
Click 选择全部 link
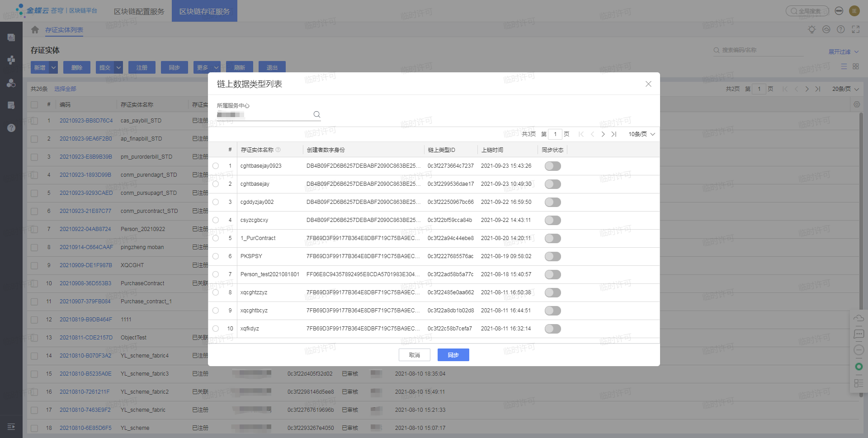(x=65, y=89)
